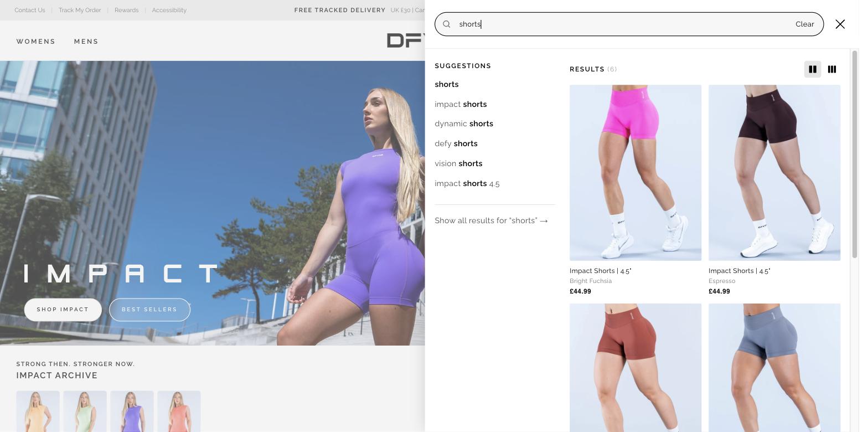Switch results to two-column grid view

pos(813,69)
